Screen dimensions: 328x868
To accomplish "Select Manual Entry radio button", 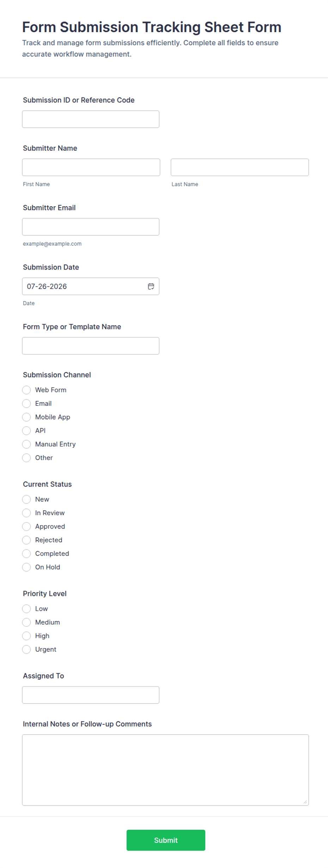I will pos(26,444).
